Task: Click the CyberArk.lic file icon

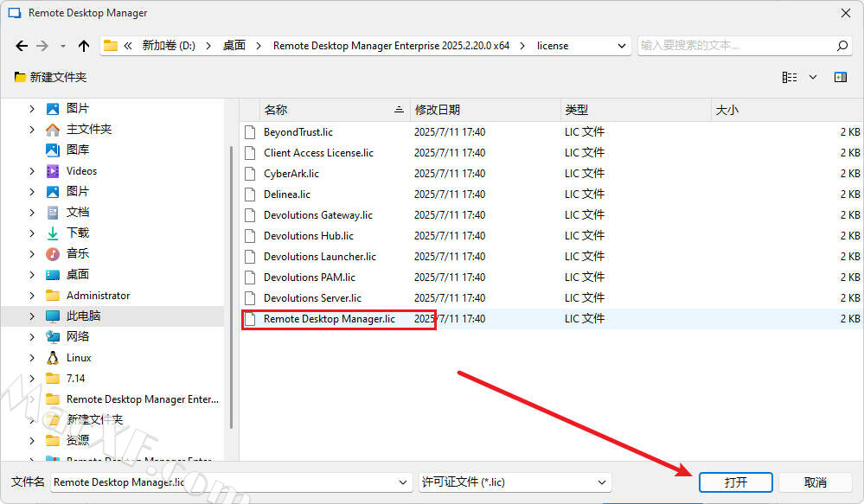Action: [x=250, y=174]
